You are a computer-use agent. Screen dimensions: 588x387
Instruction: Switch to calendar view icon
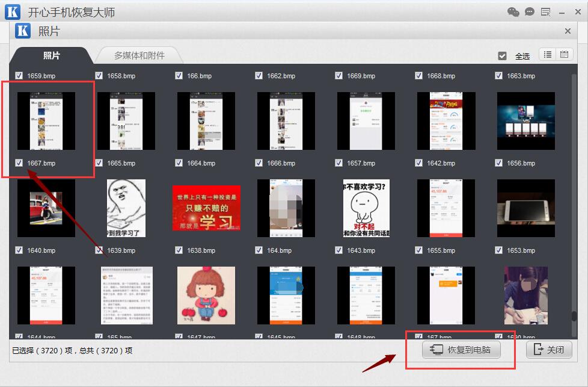[564, 54]
